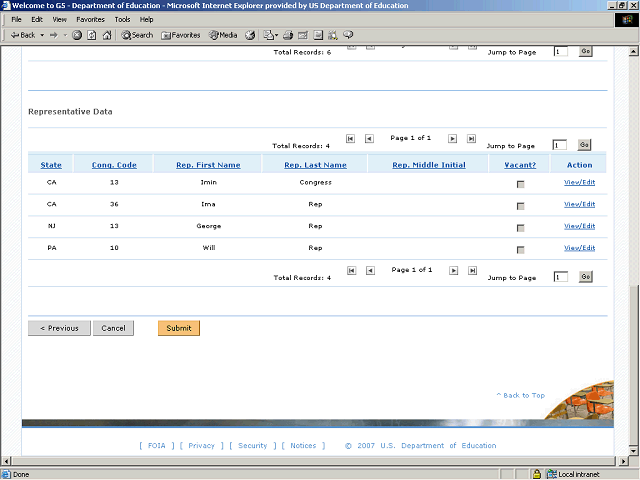Viewport: 640px width, 480px height.
Task: Open View/Edit link for Ima Rep row
Action: point(579,204)
